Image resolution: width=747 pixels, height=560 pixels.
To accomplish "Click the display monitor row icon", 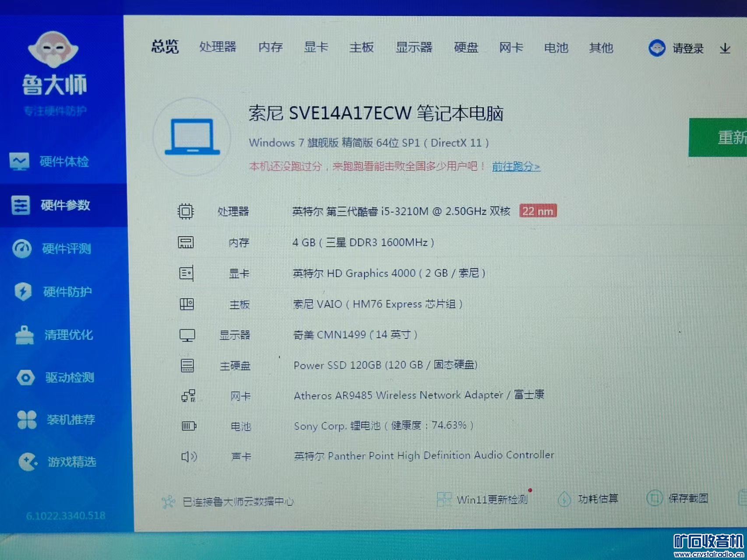I will tap(187, 335).
